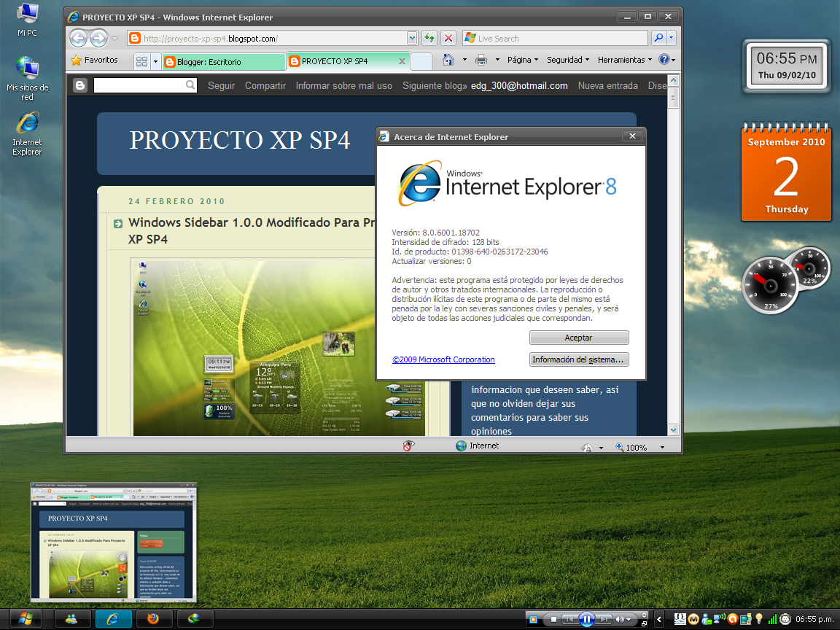
Task: Switch to Blogger: Escritorio tab
Action: 223,61
